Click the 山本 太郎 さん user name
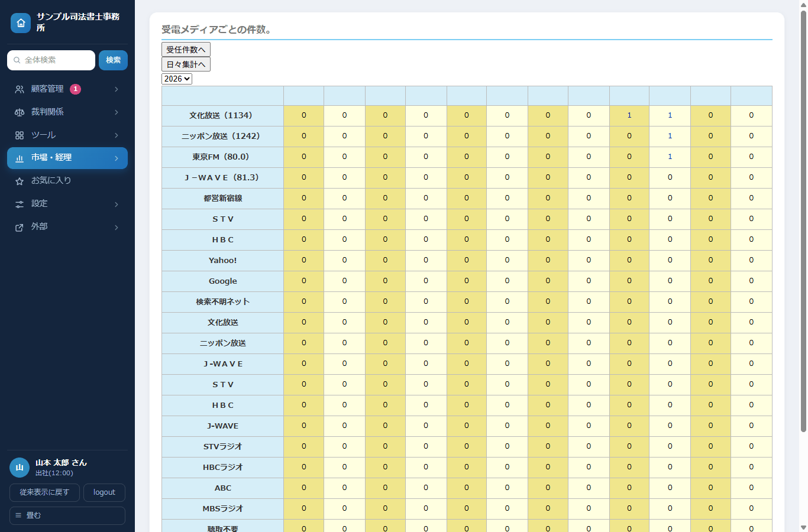Image resolution: width=808 pixels, height=532 pixels. tap(61, 463)
